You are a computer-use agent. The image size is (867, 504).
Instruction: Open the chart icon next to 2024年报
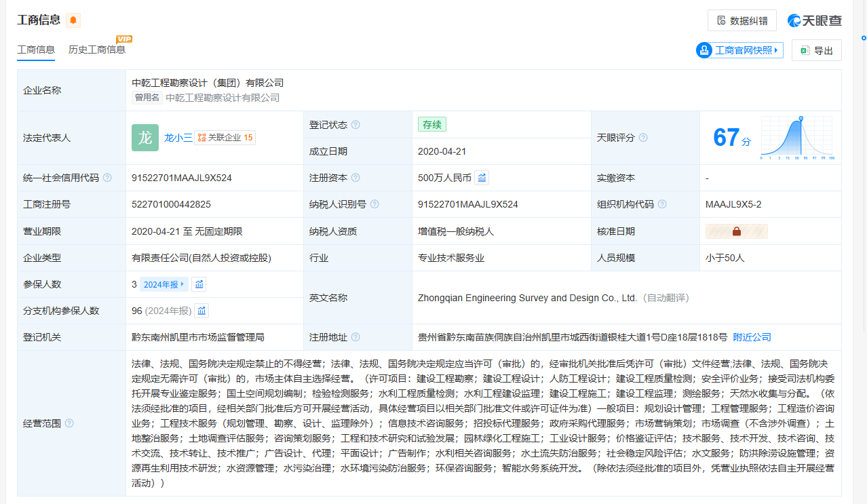[x=199, y=284]
